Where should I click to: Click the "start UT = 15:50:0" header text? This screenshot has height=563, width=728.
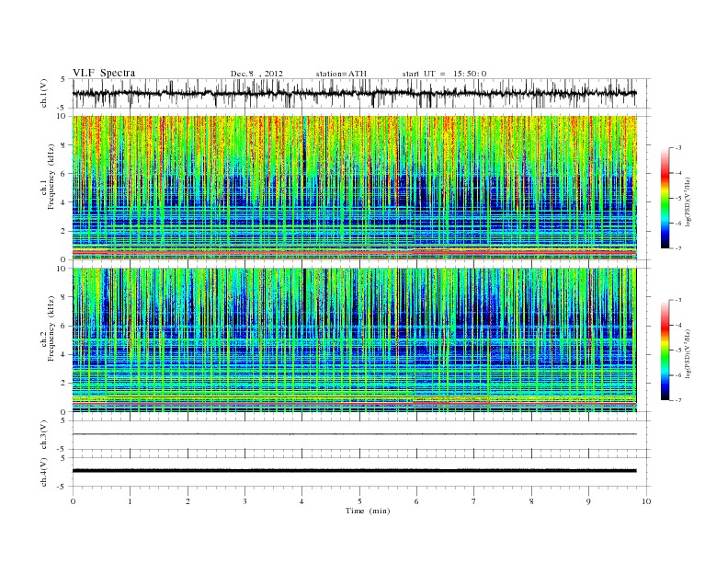click(x=444, y=74)
